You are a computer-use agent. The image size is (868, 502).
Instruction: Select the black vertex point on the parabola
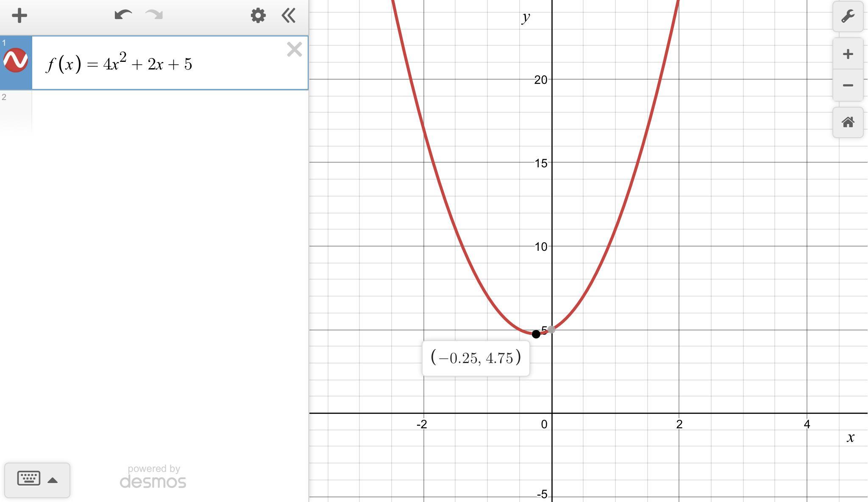(x=536, y=334)
